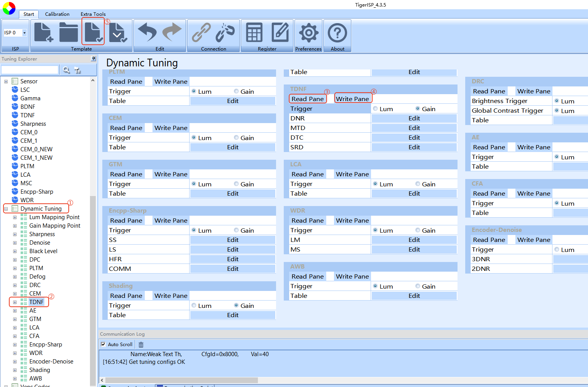The width and height of the screenshot is (588, 387).
Task: Expand the AWB tree node
Action: (x=15, y=379)
